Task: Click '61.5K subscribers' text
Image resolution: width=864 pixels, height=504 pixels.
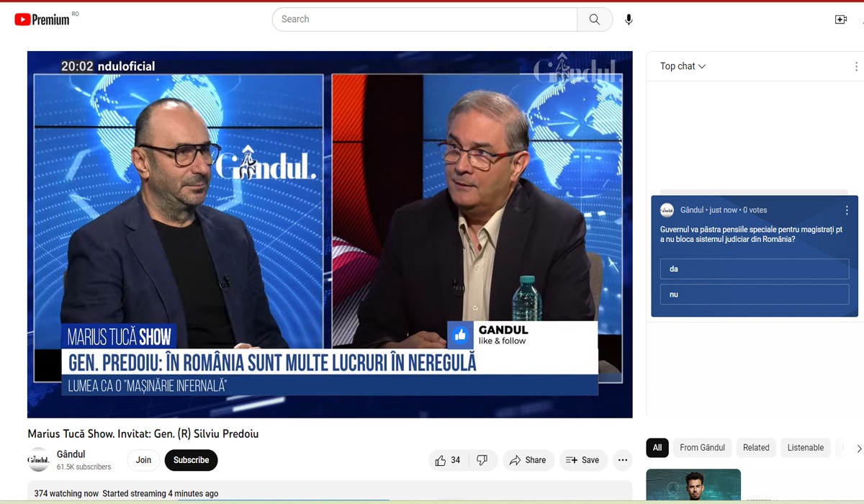Action: [84, 467]
